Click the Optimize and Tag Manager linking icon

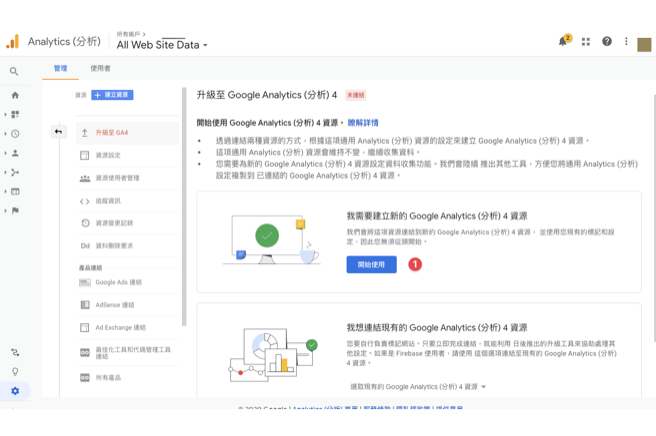(x=85, y=353)
